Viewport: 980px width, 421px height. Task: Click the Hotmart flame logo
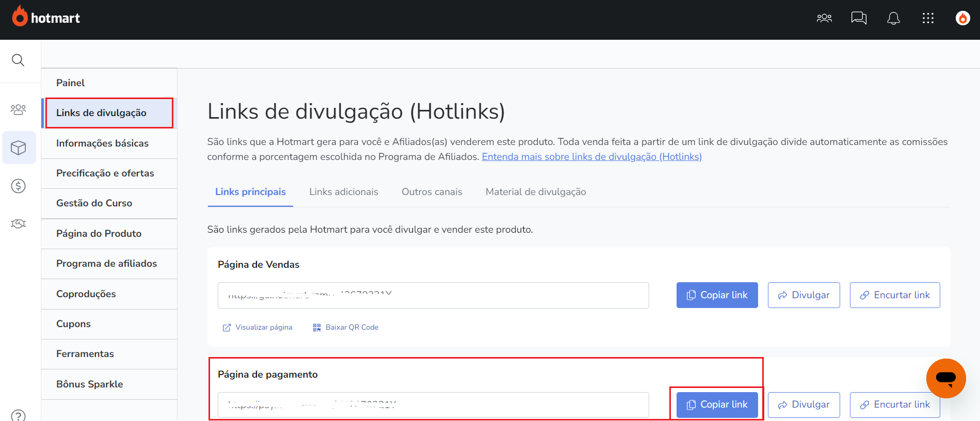[20, 16]
